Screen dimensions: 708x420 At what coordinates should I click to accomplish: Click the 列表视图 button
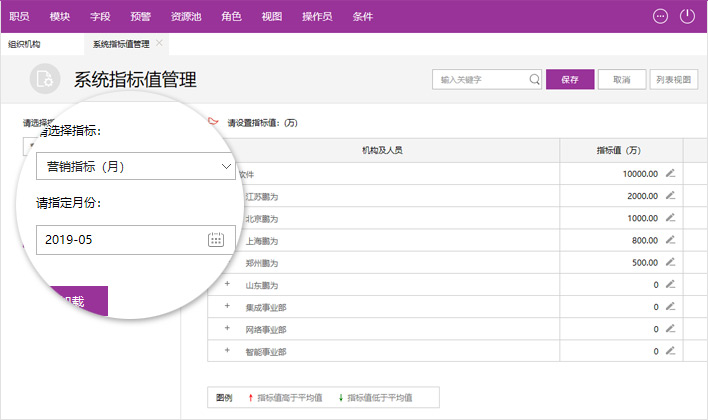(x=672, y=80)
